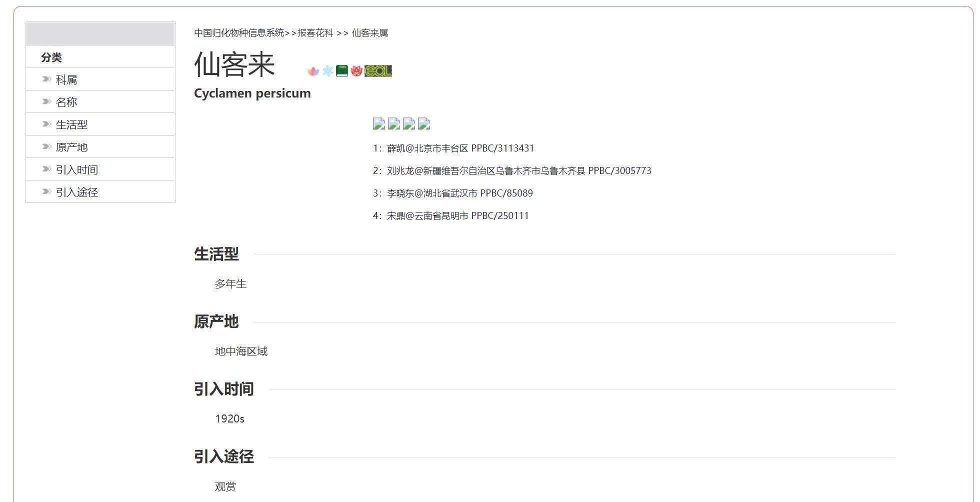Click 中国归化物种信息系统 breadcrumb link

pos(239,33)
